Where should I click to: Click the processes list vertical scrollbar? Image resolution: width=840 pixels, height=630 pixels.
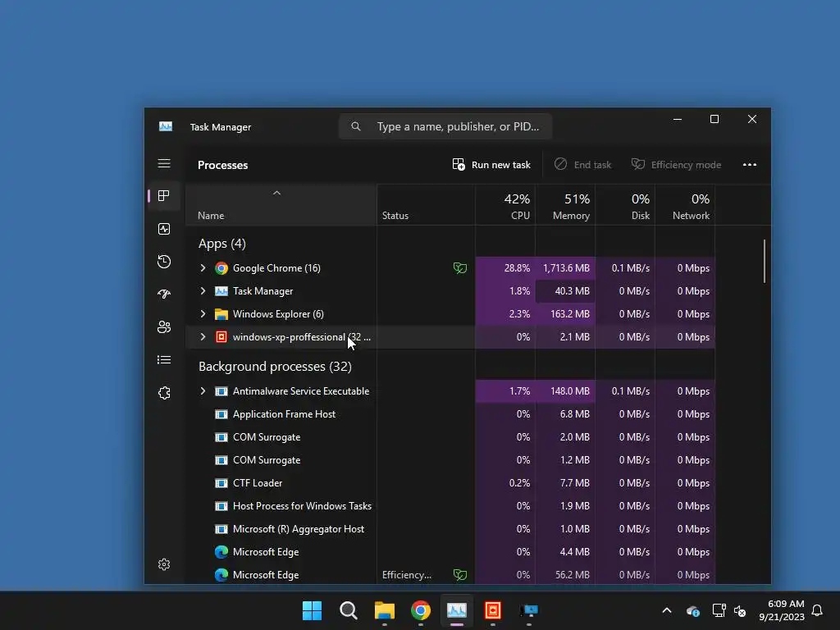pyautogui.click(x=765, y=262)
